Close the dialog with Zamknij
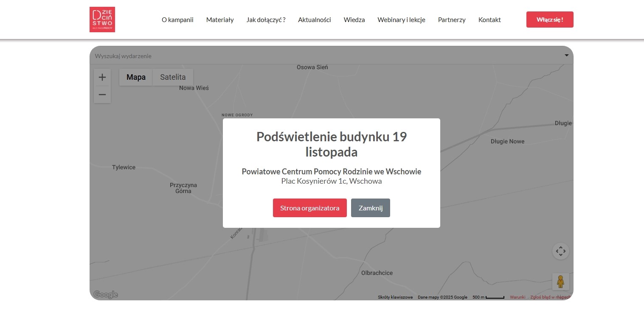The image size is (644, 319). tap(371, 208)
